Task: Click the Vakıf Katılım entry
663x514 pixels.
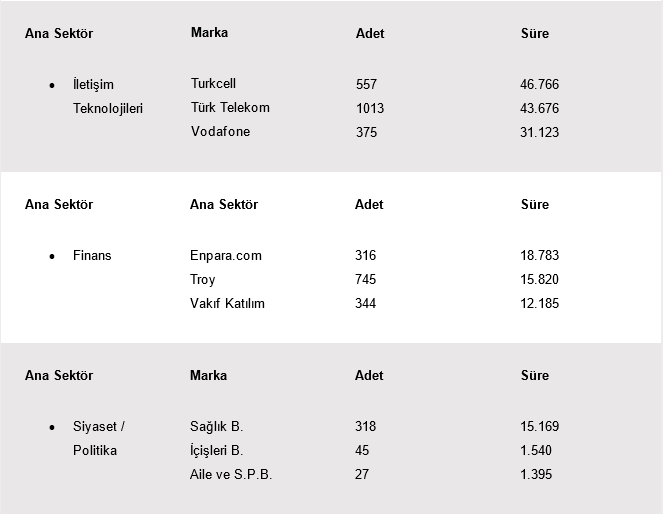Action: point(227,304)
